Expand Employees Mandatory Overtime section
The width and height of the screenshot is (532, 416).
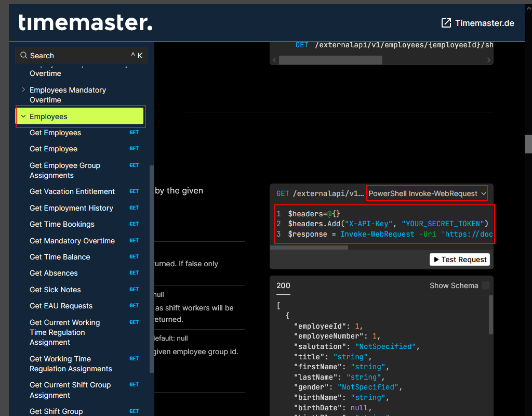[x=23, y=90]
